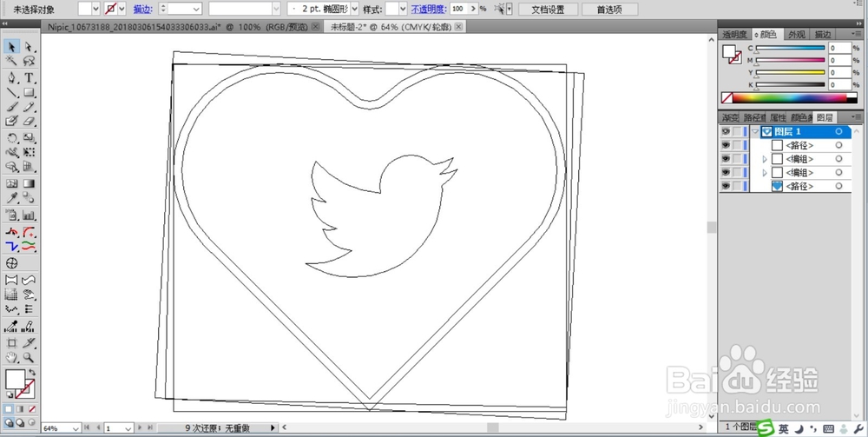Select the Free Transform tool

click(x=30, y=152)
